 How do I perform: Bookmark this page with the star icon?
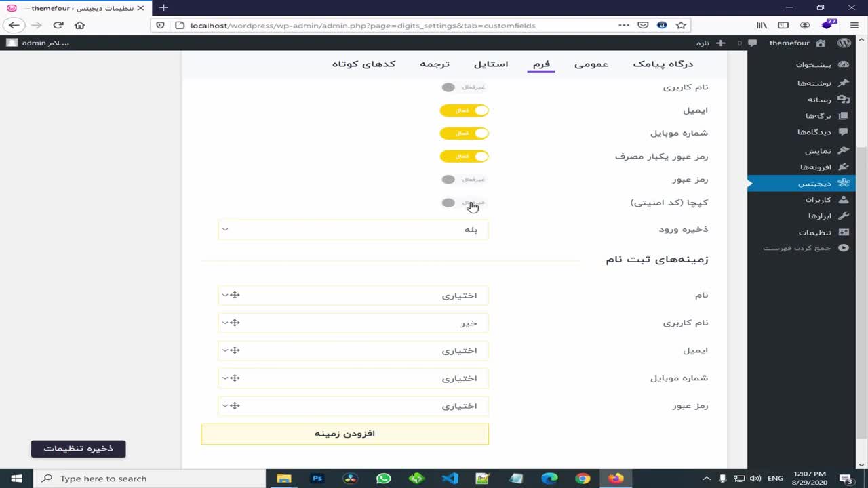(x=682, y=25)
